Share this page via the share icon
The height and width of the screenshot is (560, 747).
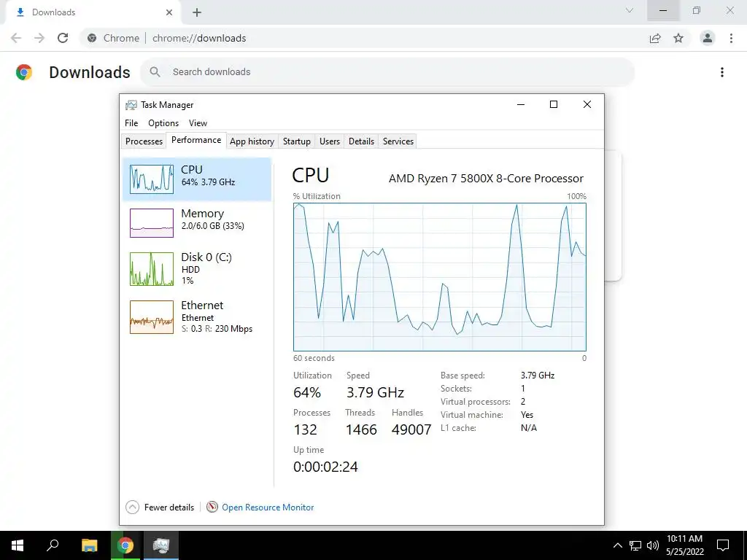point(655,38)
